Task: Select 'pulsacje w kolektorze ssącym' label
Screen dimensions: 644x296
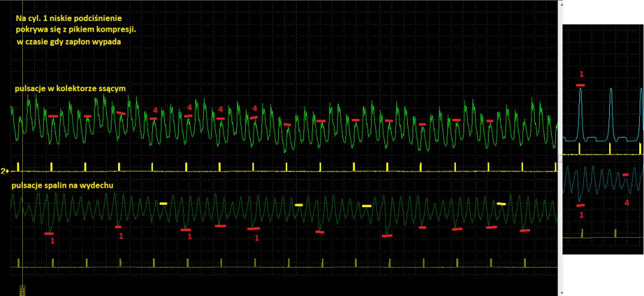Action: pyautogui.click(x=70, y=89)
